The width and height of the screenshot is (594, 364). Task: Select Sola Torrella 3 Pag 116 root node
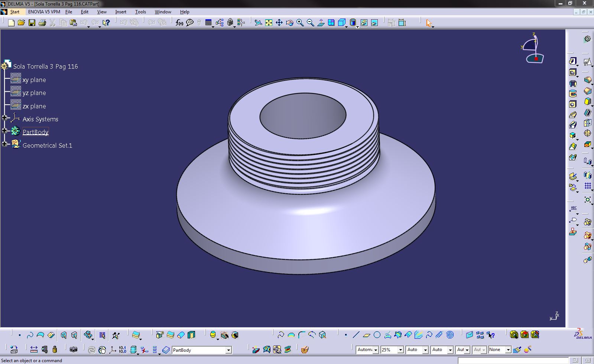45,66
